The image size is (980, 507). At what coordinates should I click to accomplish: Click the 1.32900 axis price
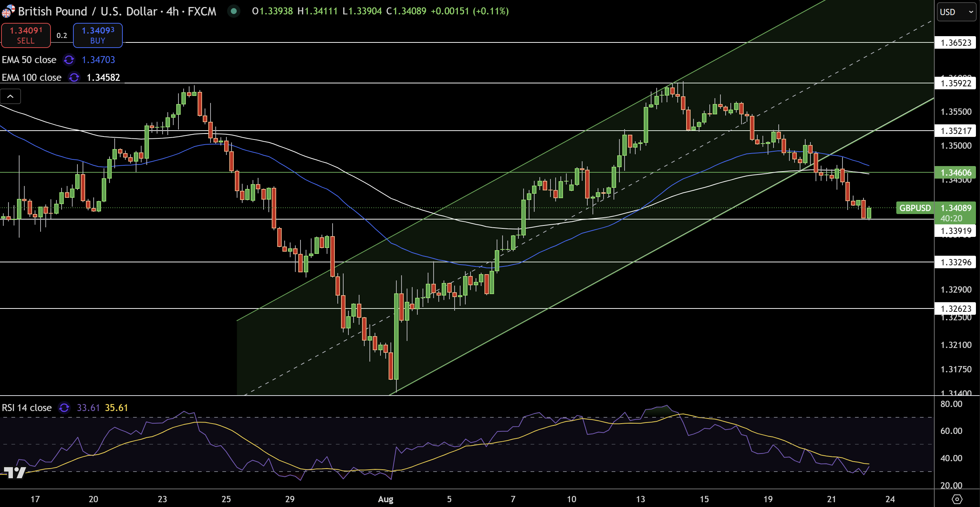tap(956, 290)
